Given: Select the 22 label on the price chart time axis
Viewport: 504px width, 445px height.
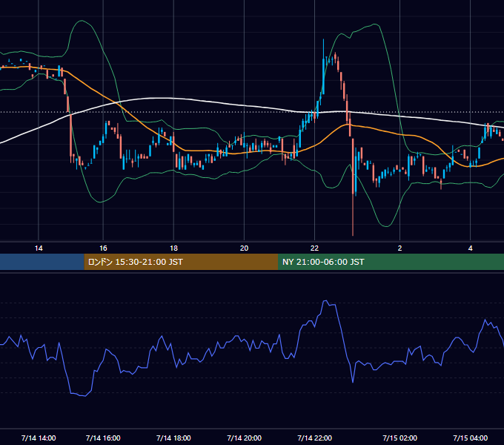Looking at the screenshot, I should tap(314, 248).
